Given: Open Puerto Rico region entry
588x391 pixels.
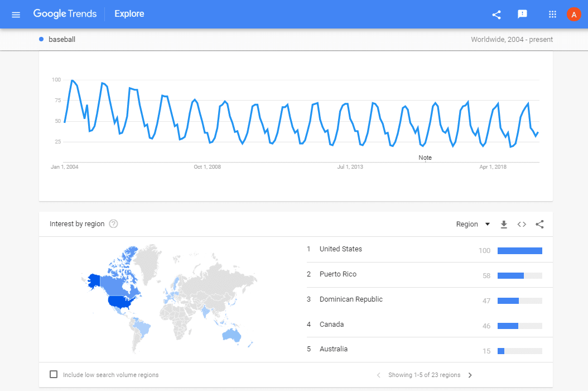Looking at the screenshot, I should coord(338,274).
